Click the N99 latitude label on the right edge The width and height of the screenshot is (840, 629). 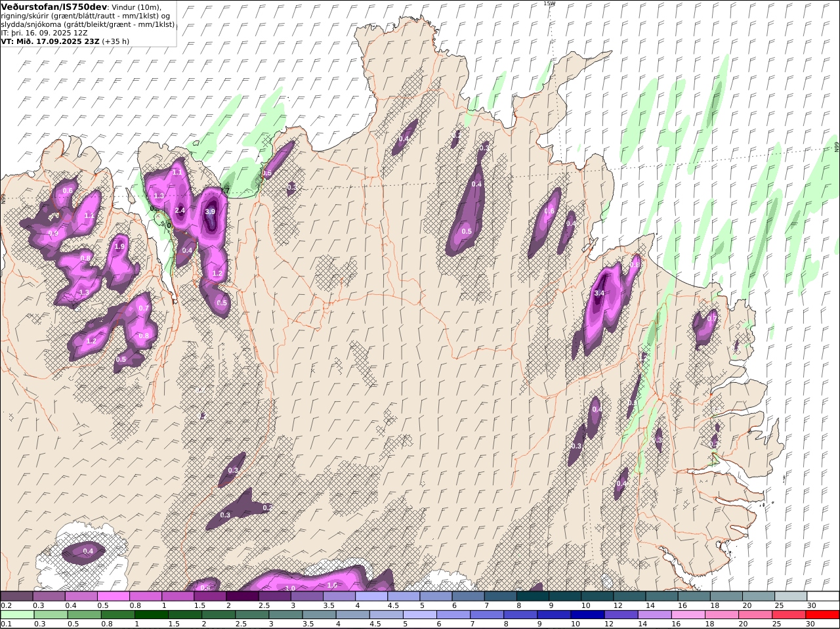click(x=837, y=148)
